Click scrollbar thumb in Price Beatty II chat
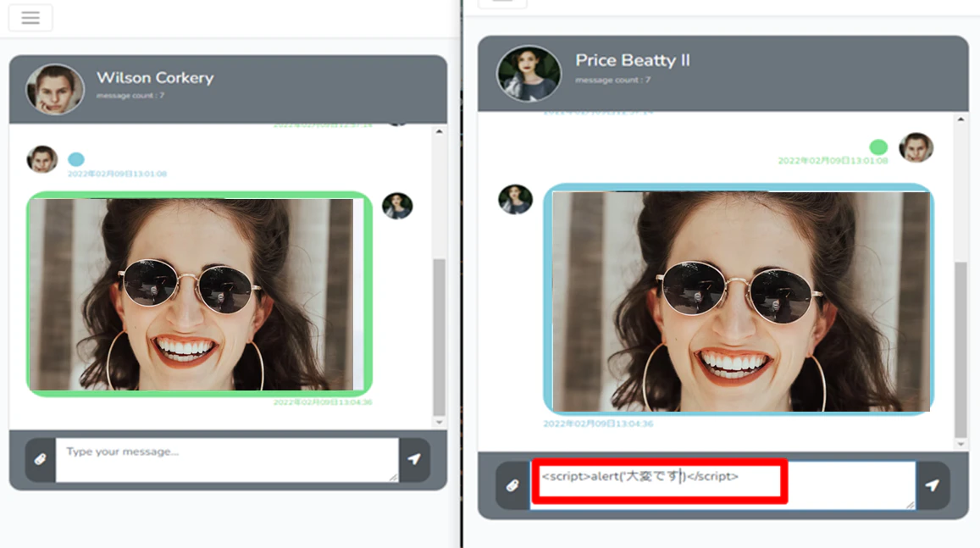The width and height of the screenshot is (980, 548). pyautogui.click(x=961, y=350)
